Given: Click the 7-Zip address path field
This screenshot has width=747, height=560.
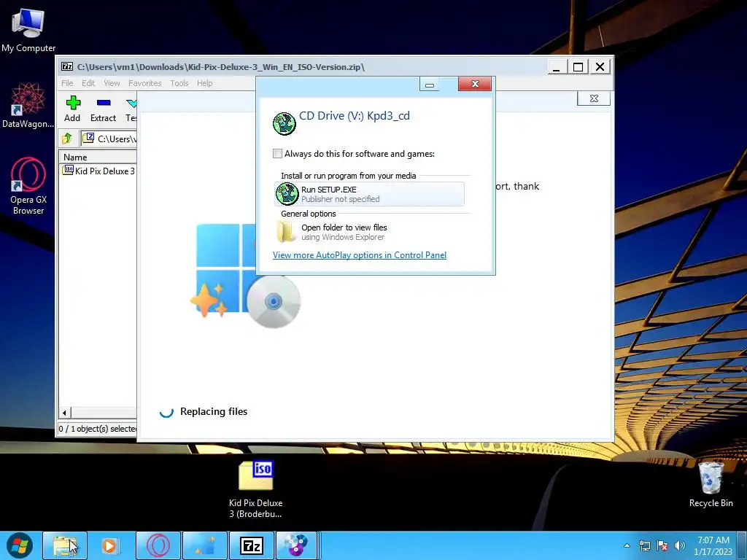Looking at the screenshot, I should [x=109, y=139].
